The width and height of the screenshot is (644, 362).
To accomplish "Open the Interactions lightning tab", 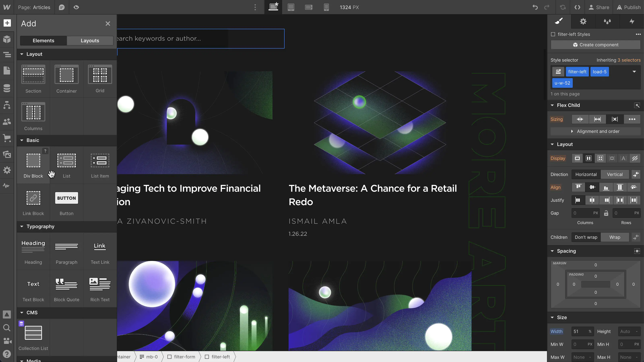I will point(632,22).
